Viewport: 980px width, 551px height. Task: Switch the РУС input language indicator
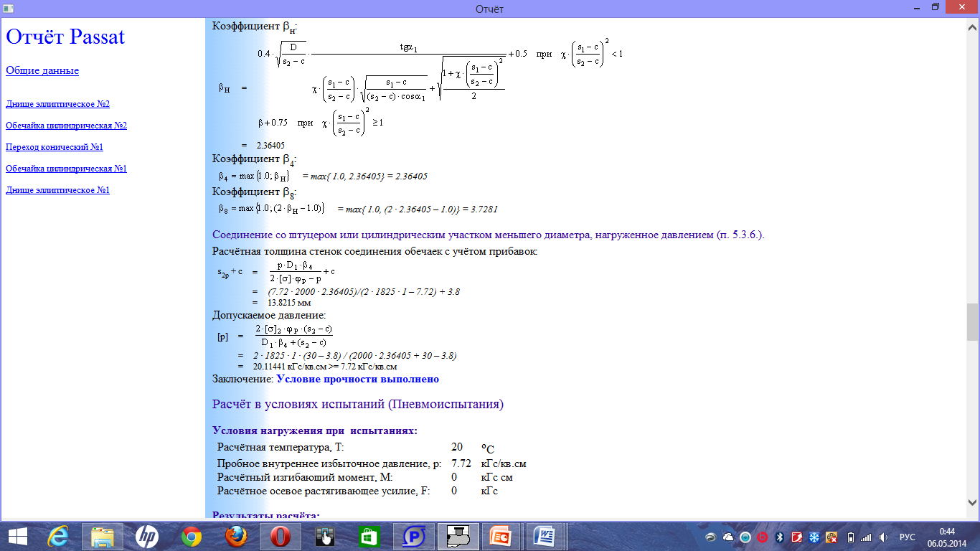tap(908, 537)
